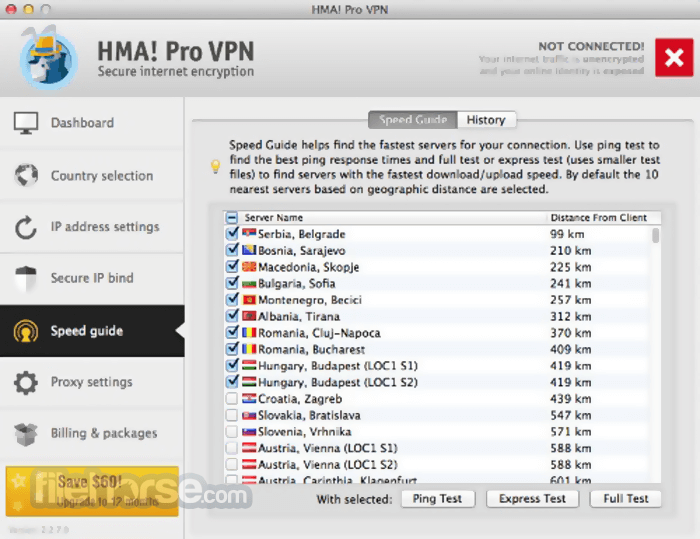Screen dimensions: 700x539
Task: Switch to the History tab
Action: click(x=486, y=120)
